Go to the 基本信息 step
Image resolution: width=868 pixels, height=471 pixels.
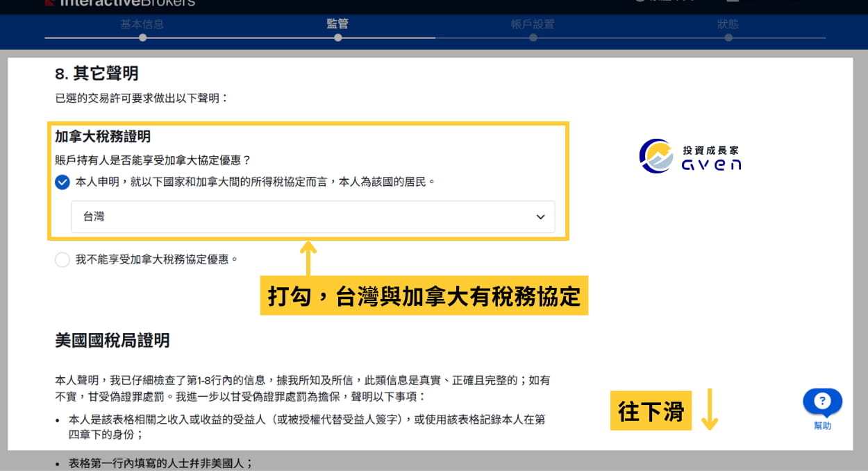click(142, 24)
